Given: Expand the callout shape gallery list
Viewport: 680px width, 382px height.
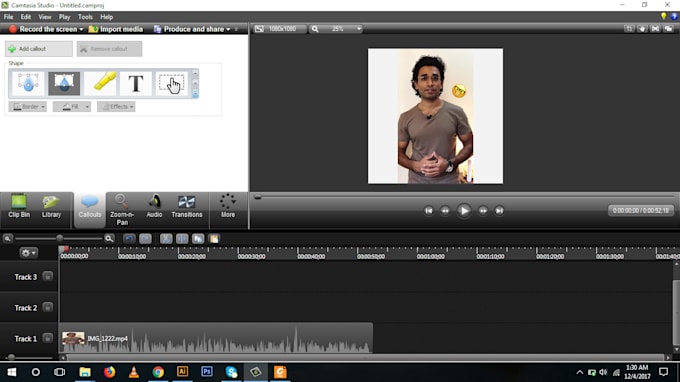Looking at the screenshot, I should pos(195,93).
